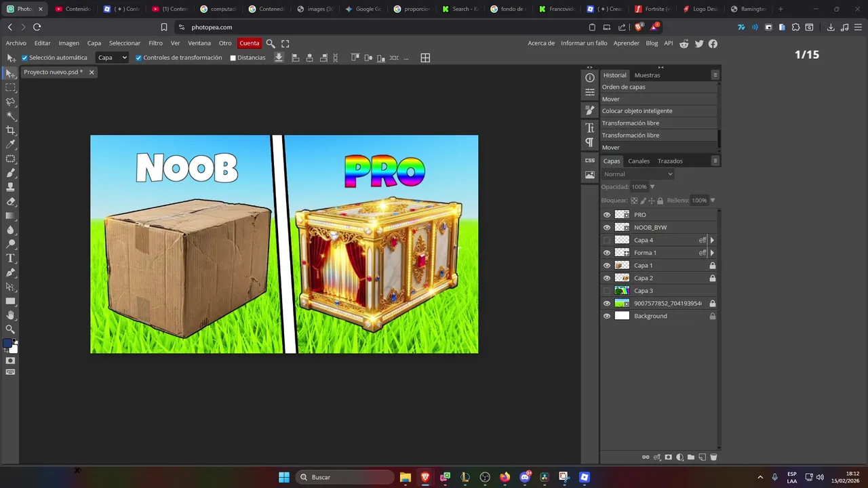Open the Brush settings panel icon
This screenshot has height=488, width=868.
(x=590, y=110)
